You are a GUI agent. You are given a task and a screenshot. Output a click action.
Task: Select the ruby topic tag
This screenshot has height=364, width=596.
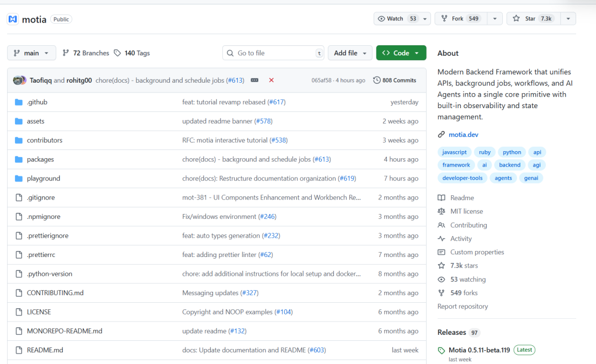[x=485, y=152]
